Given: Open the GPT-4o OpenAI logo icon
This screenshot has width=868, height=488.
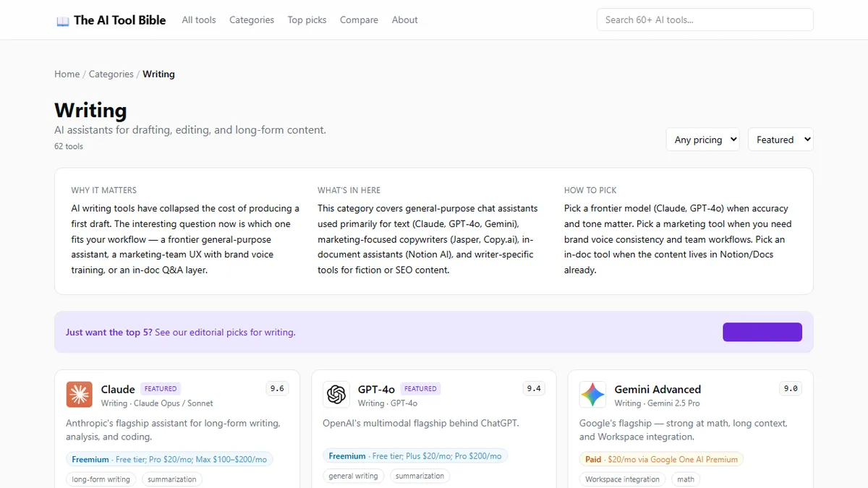Looking at the screenshot, I should click(336, 395).
